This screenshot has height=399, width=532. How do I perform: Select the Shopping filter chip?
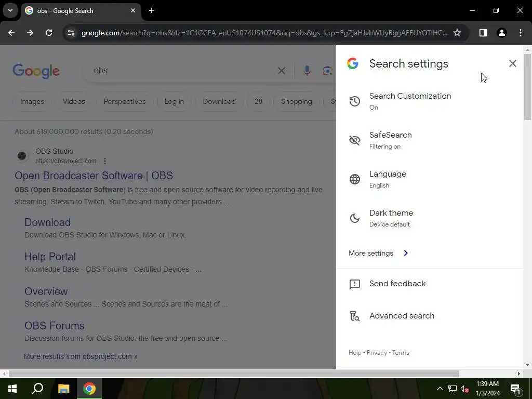point(297,101)
